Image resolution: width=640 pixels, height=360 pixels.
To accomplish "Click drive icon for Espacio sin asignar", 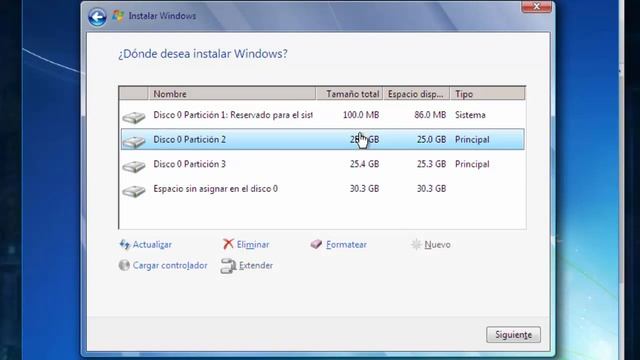I will (x=133, y=191).
